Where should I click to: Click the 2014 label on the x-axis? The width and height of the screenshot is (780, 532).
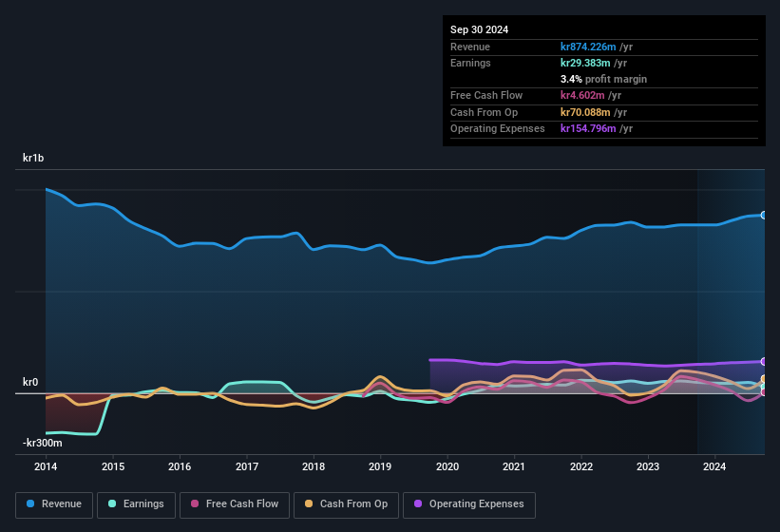[x=46, y=466]
